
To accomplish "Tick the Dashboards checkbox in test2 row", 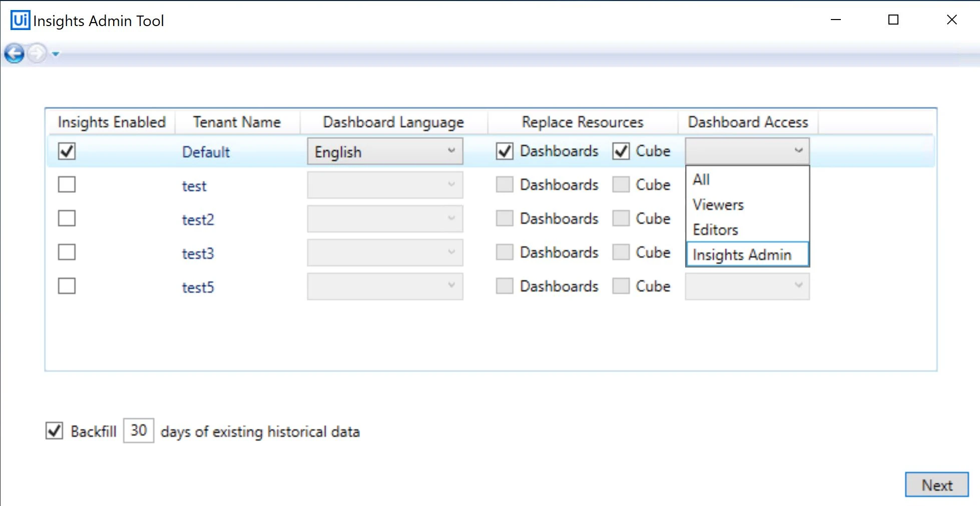I will point(505,218).
